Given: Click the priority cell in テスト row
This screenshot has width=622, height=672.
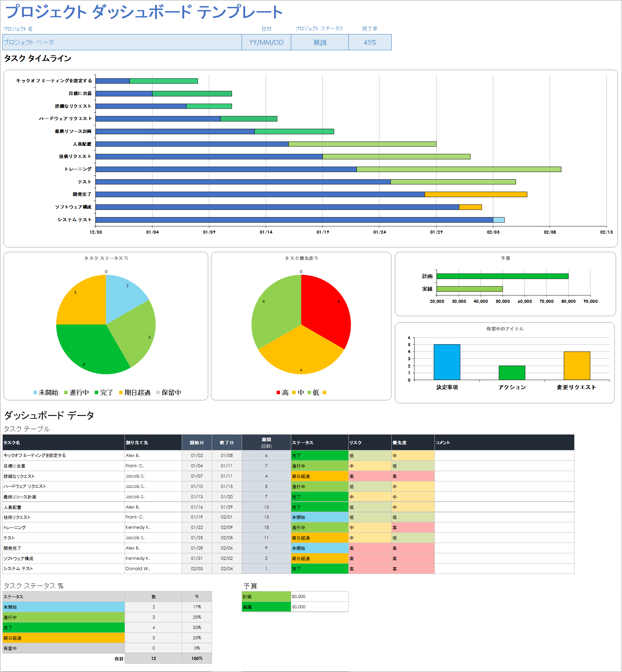Looking at the screenshot, I should 413,538.
